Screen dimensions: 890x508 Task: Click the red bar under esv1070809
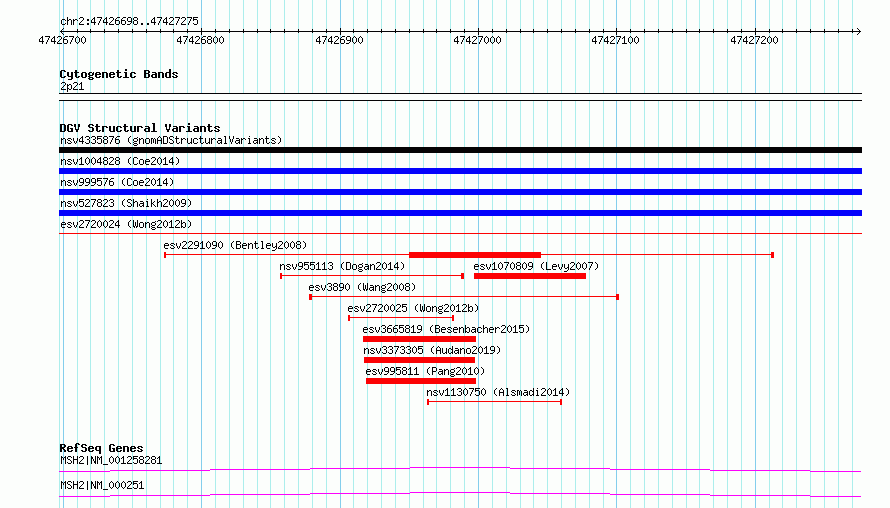click(530, 276)
